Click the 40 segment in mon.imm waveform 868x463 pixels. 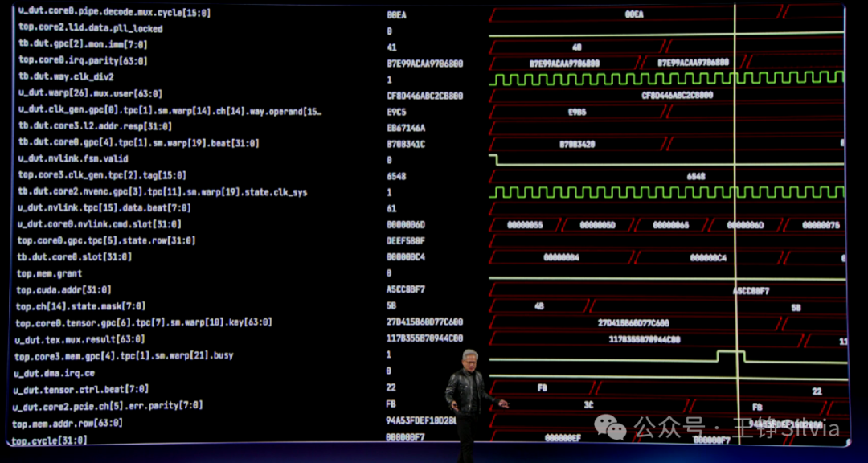577,47
